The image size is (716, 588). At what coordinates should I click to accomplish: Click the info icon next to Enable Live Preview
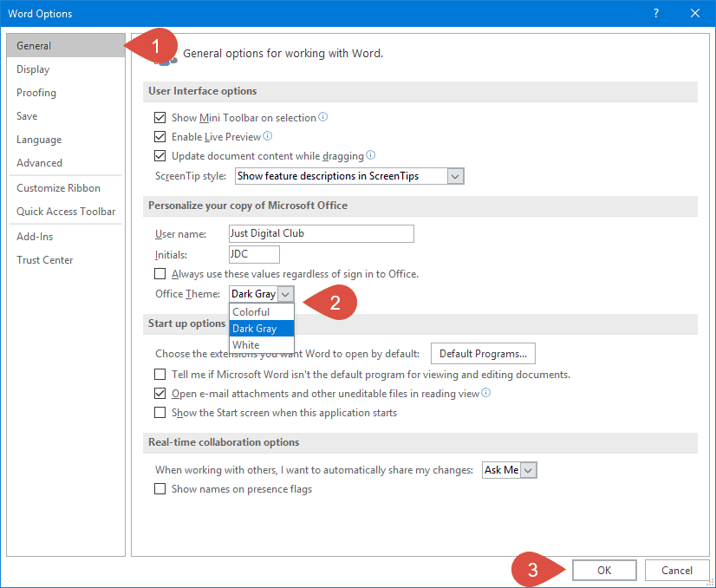(268, 135)
